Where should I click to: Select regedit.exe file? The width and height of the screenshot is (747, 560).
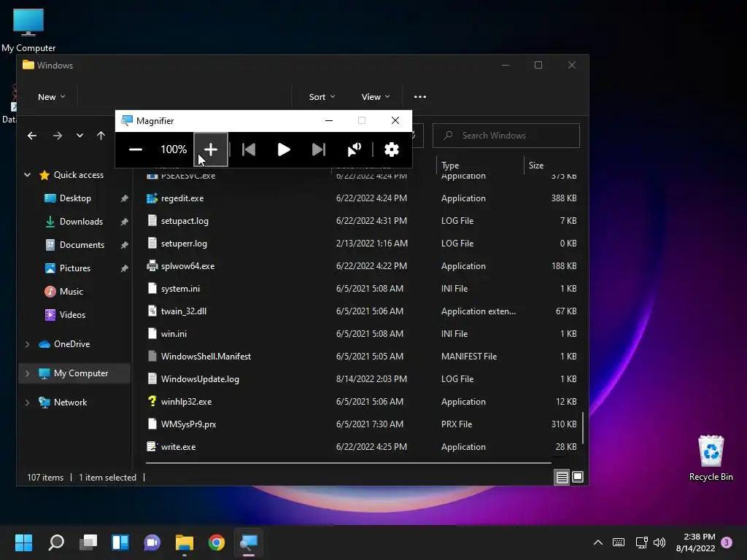pos(182,198)
